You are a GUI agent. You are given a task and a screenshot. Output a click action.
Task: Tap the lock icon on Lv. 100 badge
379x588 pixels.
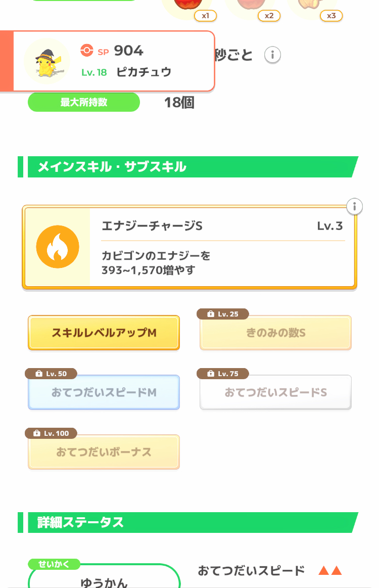click(x=36, y=434)
